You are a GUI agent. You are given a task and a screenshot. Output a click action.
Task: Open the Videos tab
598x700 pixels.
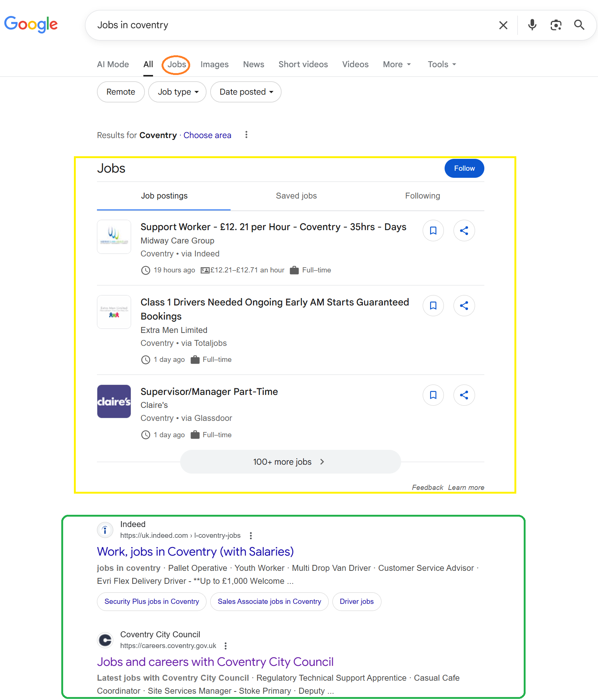tap(355, 64)
